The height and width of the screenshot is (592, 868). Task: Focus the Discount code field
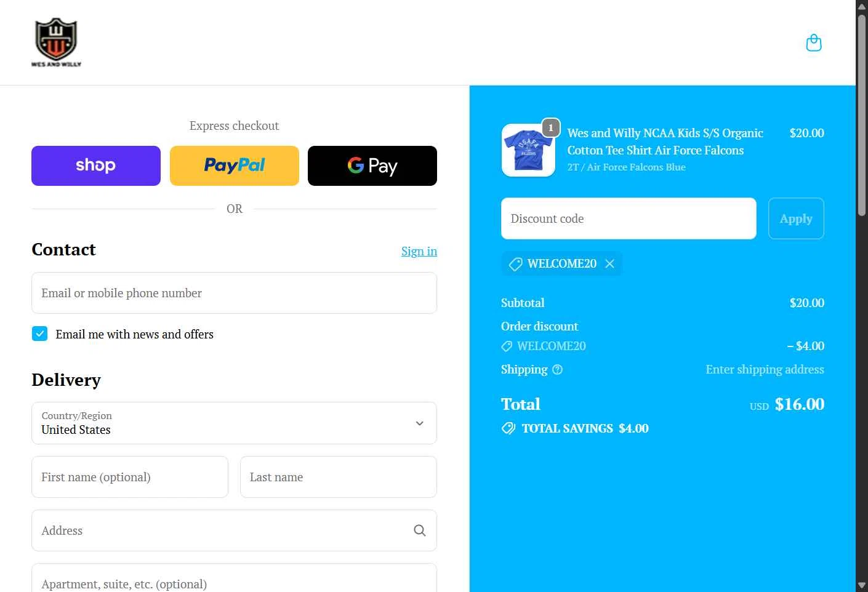(x=629, y=218)
